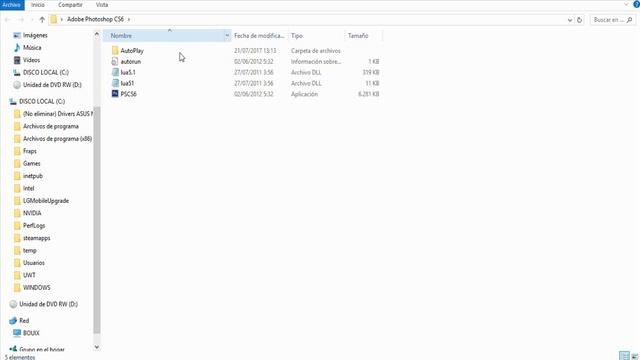Collapse the ribbon with the chevron
640x360 pixels.
click(626, 4)
